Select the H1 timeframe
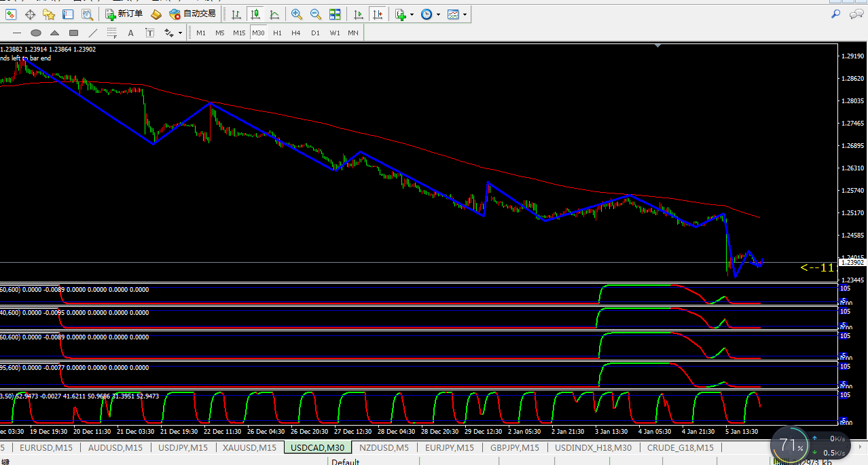The height and width of the screenshot is (465, 868). 277,33
